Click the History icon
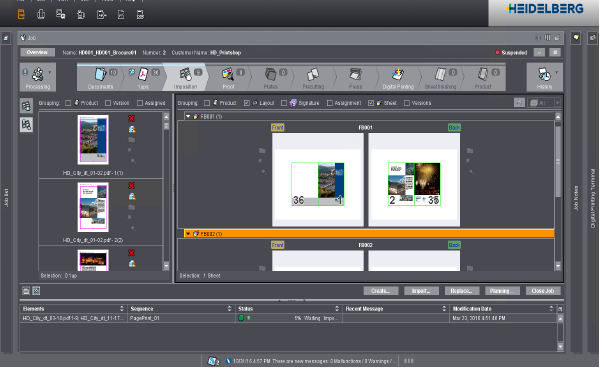 coord(544,74)
